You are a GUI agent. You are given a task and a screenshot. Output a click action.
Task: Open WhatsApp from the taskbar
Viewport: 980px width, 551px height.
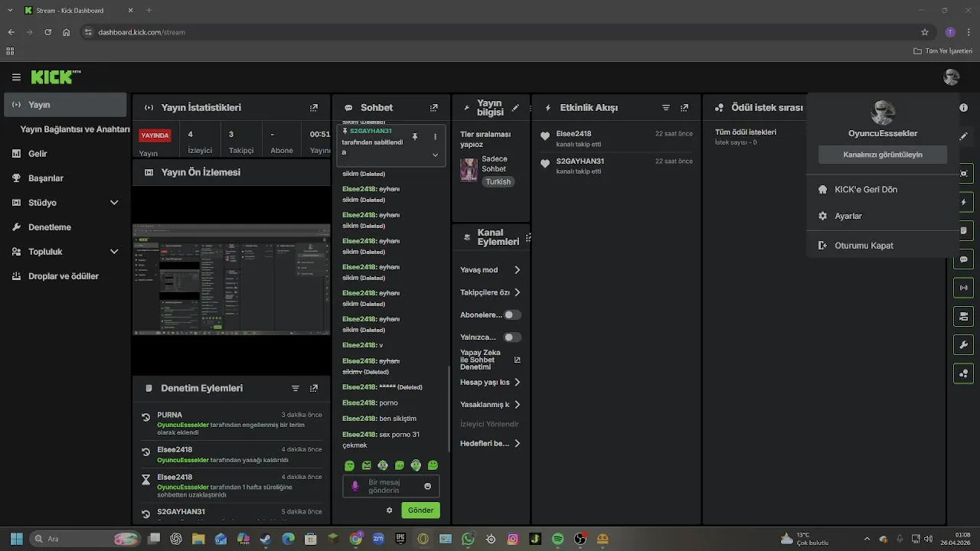point(468,539)
